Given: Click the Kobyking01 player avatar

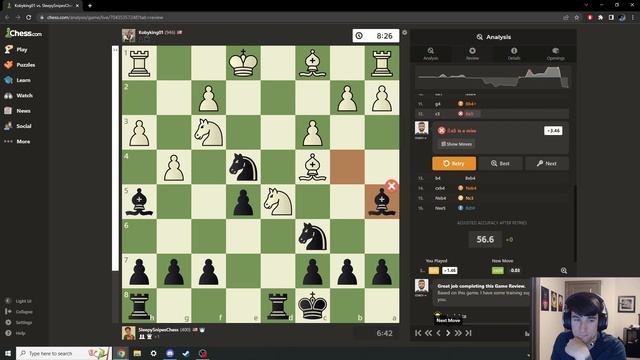Looking at the screenshot, I should [x=129, y=35].
